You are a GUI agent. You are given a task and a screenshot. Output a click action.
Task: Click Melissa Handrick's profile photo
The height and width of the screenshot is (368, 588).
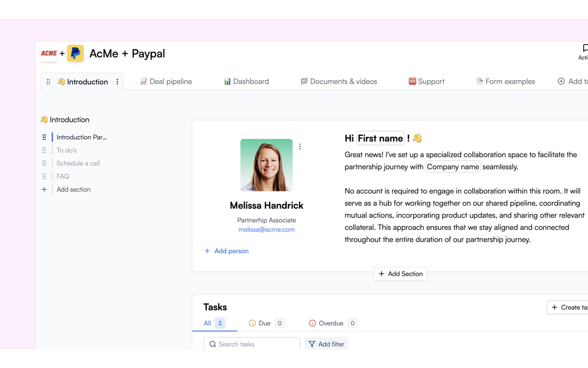click(x=266, y=165)
